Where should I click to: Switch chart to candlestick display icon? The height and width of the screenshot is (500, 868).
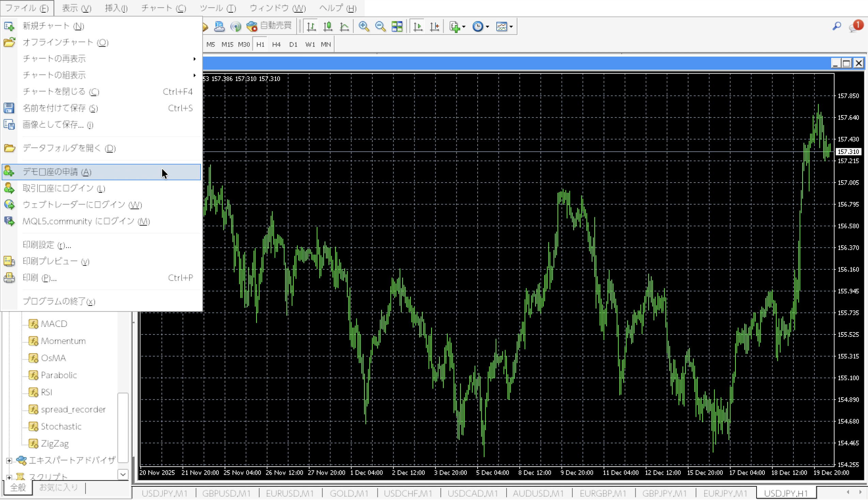point(328,27)
